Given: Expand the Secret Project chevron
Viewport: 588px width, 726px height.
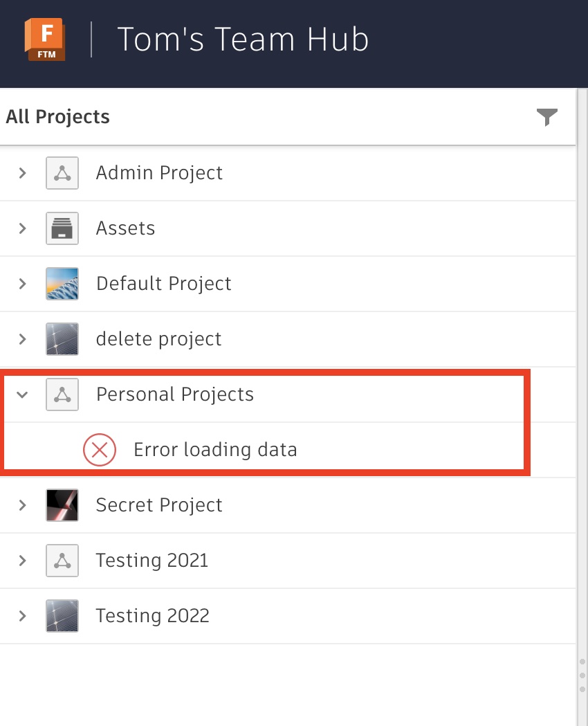Looking at the screenshot, I should click(23, 505).
